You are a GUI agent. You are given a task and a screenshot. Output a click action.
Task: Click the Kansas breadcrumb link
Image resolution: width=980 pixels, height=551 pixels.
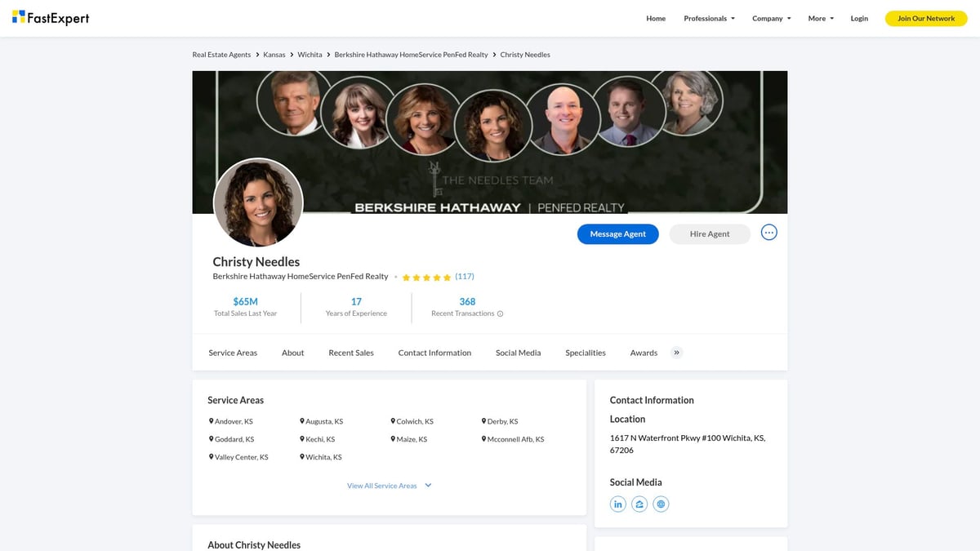point(274,54)
